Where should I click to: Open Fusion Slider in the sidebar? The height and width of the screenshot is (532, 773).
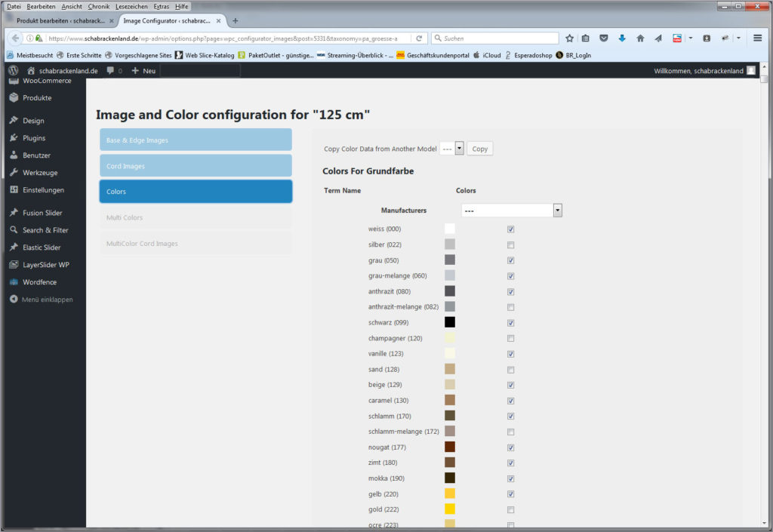(x=42, y=213)
